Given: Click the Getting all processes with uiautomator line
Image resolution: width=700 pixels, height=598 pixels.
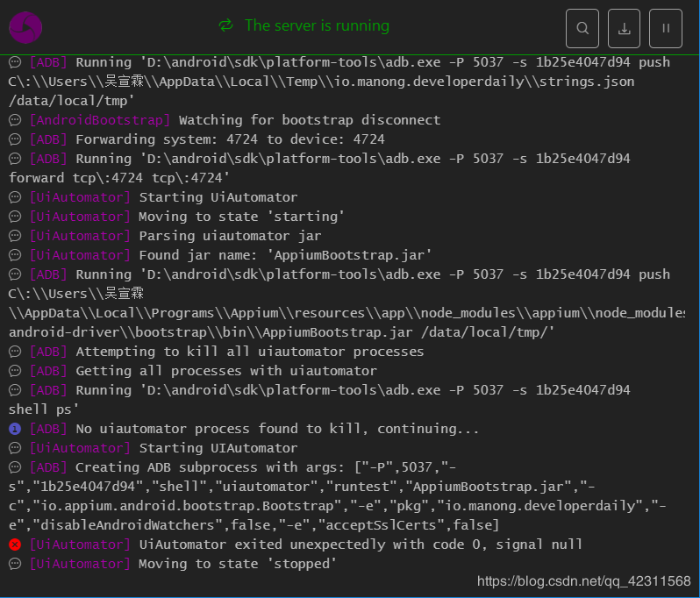Looking at the screenshot, I should coord(226,370).
